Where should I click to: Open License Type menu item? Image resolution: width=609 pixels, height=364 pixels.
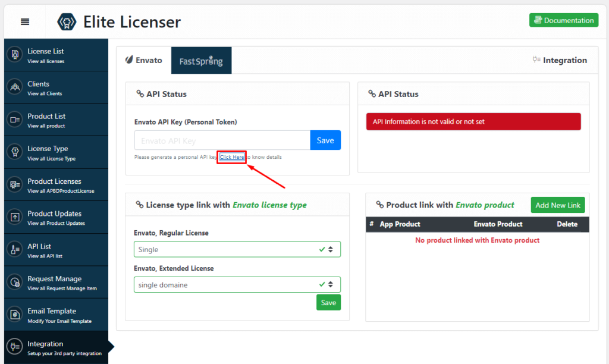click(56, 152)
